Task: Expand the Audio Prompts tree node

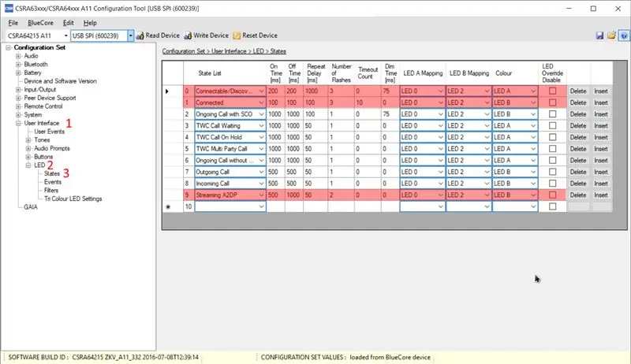Action: click(28, 149)
